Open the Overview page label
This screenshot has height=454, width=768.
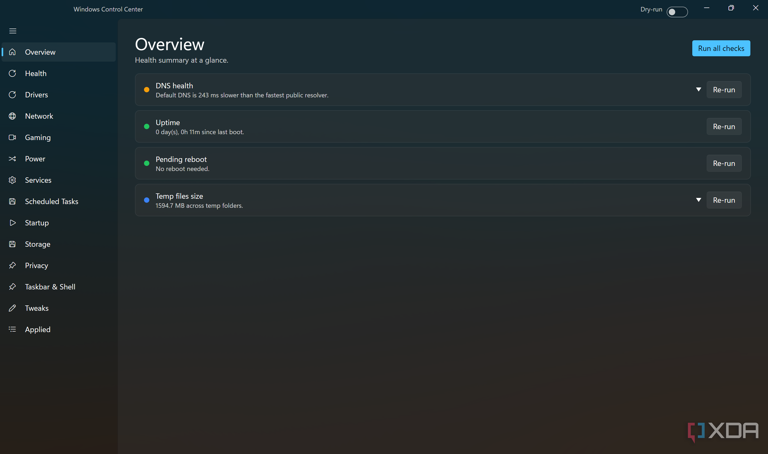click(x=40, y=52)
